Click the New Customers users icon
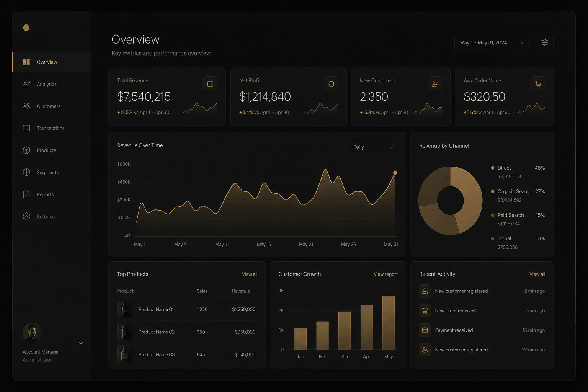 (x=435, y=84)
